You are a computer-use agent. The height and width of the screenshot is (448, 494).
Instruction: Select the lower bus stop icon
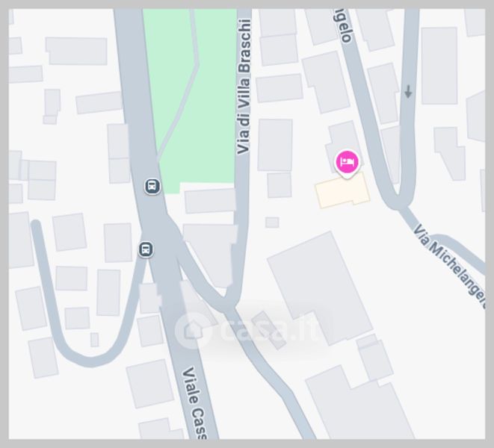(x=146, y=249)
